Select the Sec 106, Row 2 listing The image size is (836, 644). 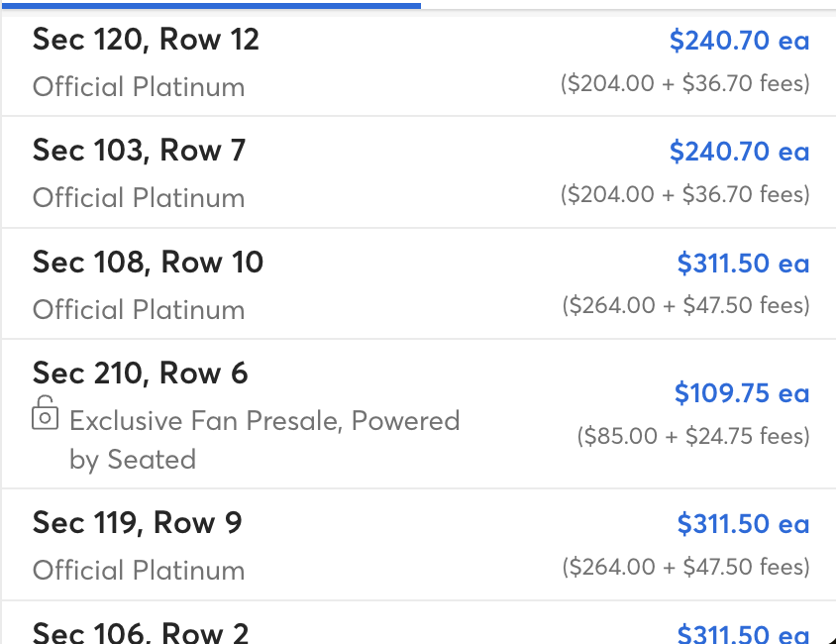(419, 622)
